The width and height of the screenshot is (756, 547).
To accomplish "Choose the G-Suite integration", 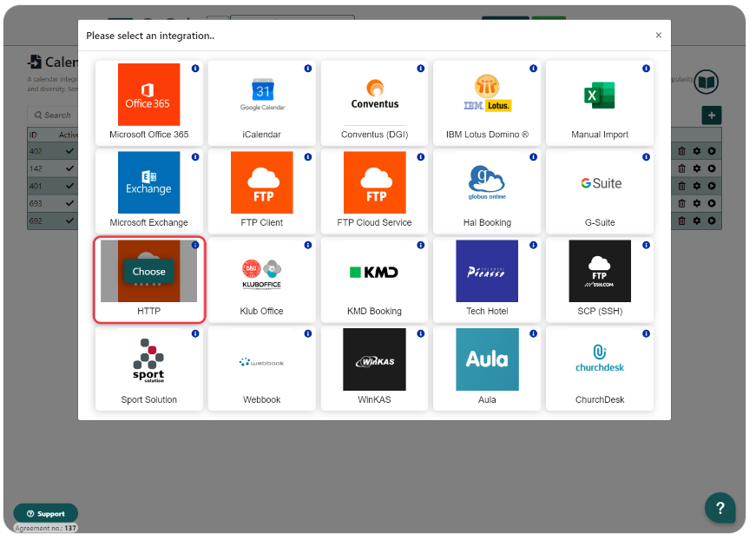I will click(600, 191).
